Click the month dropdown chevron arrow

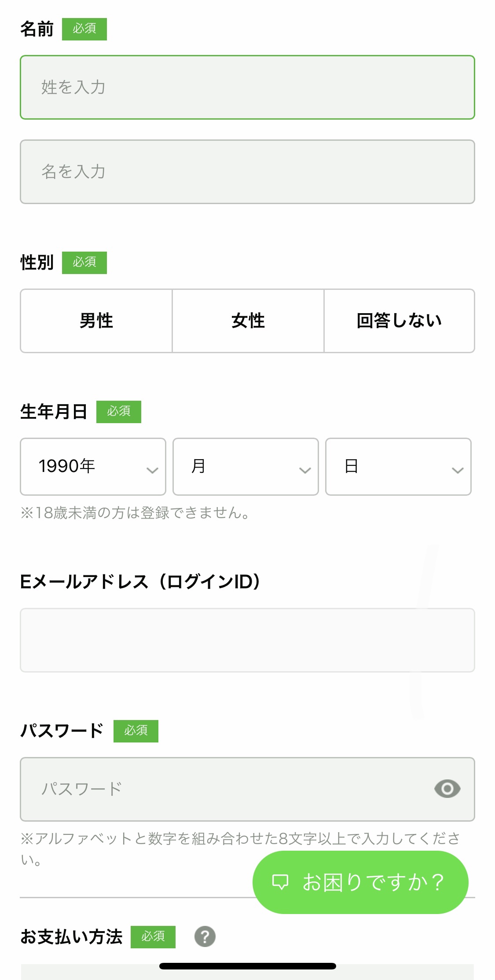coord(304,470)
